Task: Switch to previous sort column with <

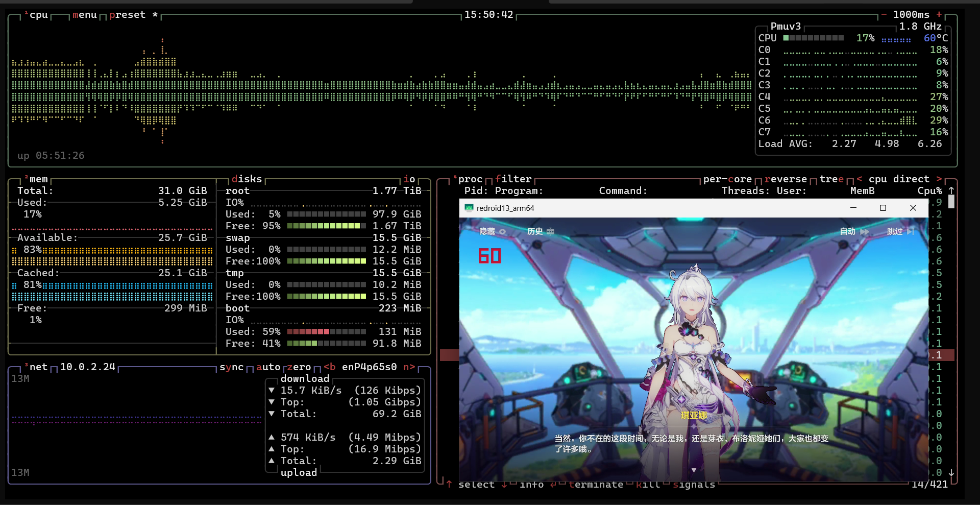Action: coord(860,179)
